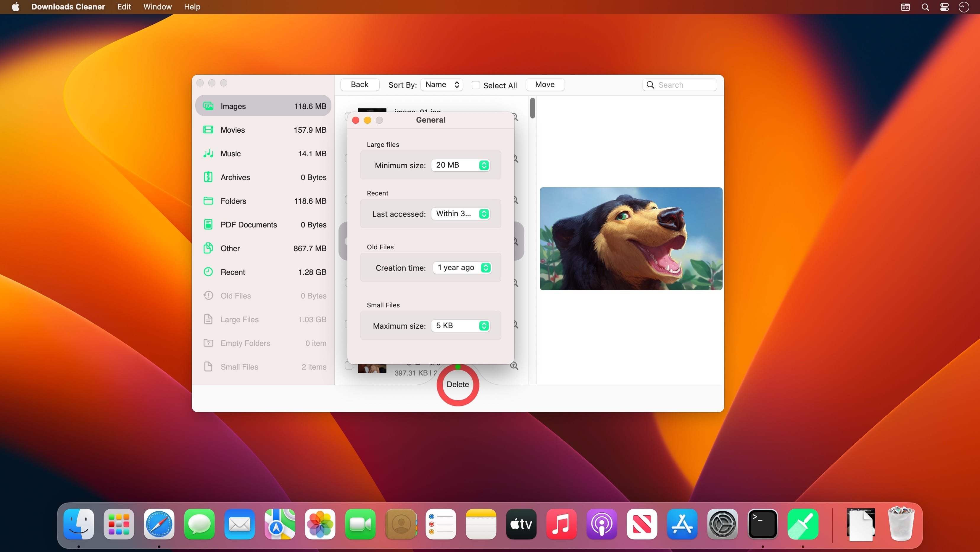
Task: Open the Maximum size 5 KB dropdown
Action: (x=461, y=325)
